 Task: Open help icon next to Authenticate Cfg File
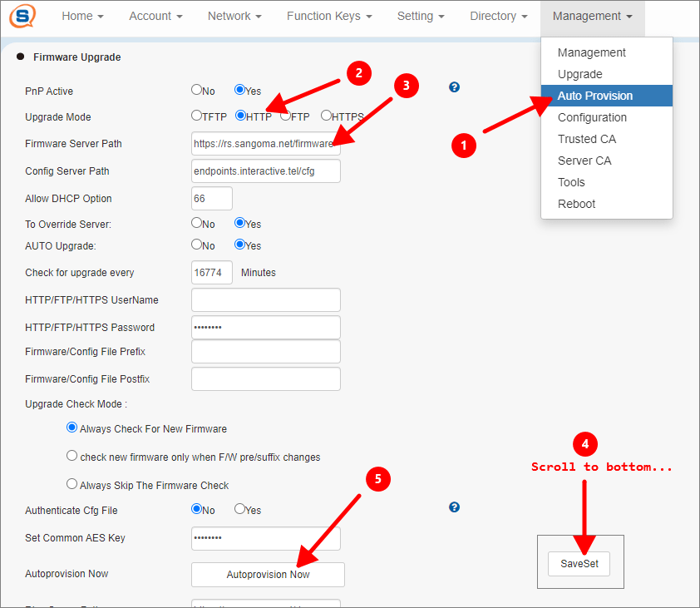(454, 507)
